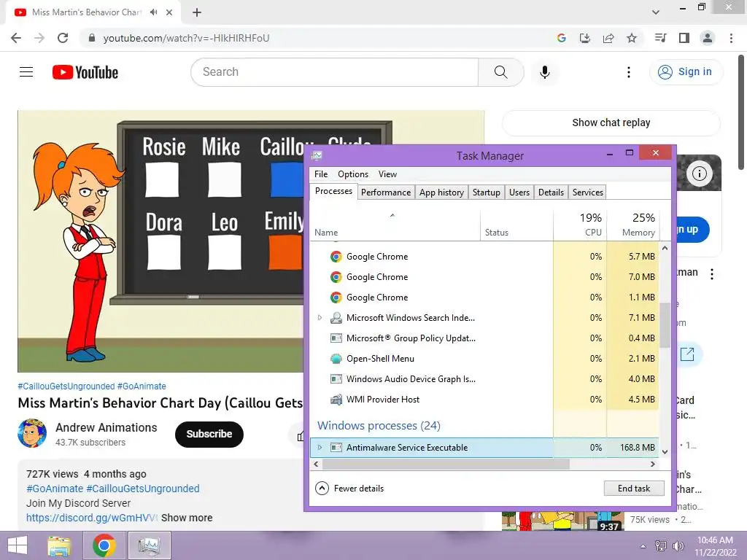The width and height of the screenshot is (747, 560).
Task: Select the WMI Provider Host process
Action: 484,400
